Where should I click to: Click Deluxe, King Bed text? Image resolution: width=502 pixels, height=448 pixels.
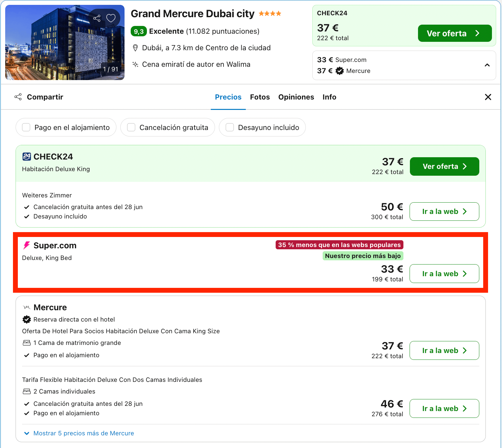point(47,258)
